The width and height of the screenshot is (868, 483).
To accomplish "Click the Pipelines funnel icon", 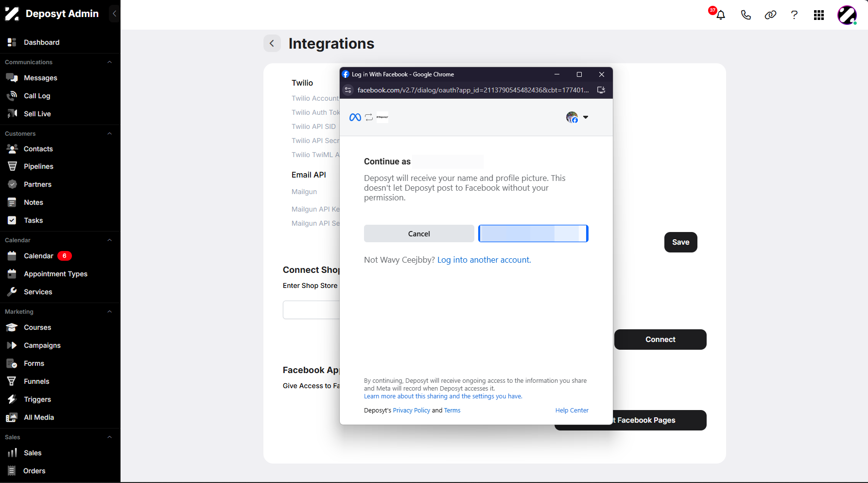I will 12,166.
